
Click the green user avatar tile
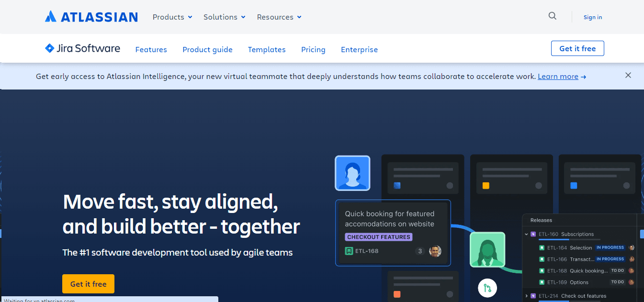pyautogui.click(x=487, y=249)
